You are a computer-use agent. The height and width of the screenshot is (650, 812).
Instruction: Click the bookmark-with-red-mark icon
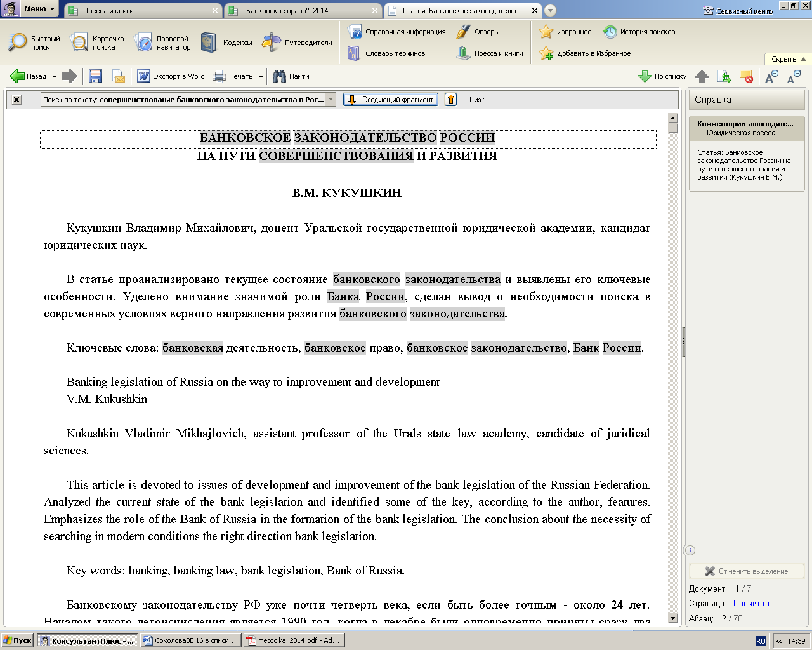(x=746, y=76)
